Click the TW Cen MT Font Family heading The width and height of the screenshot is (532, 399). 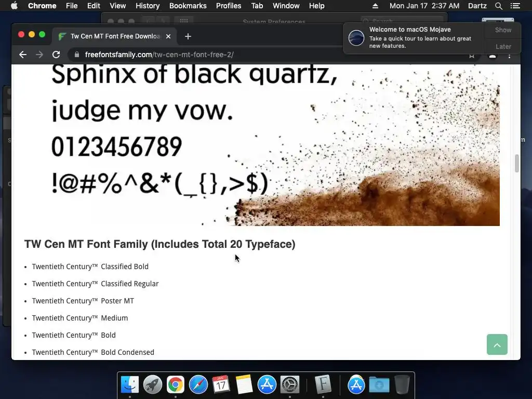[160, 244]
